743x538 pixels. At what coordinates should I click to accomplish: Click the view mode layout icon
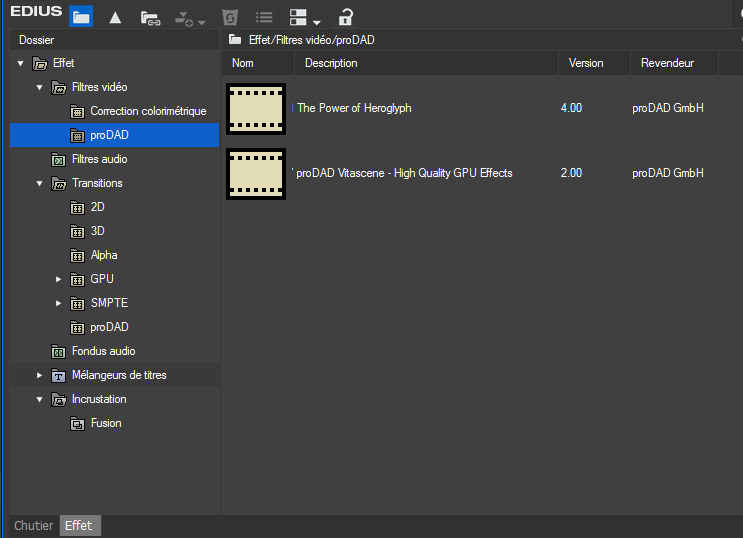click(298, 18)
